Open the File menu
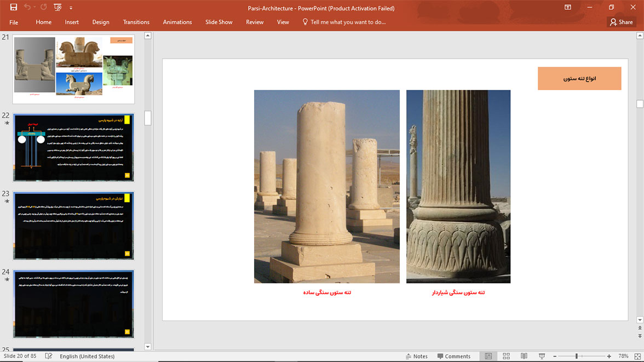The width and height of the screenshot is (644, 362). click(14, 22)
